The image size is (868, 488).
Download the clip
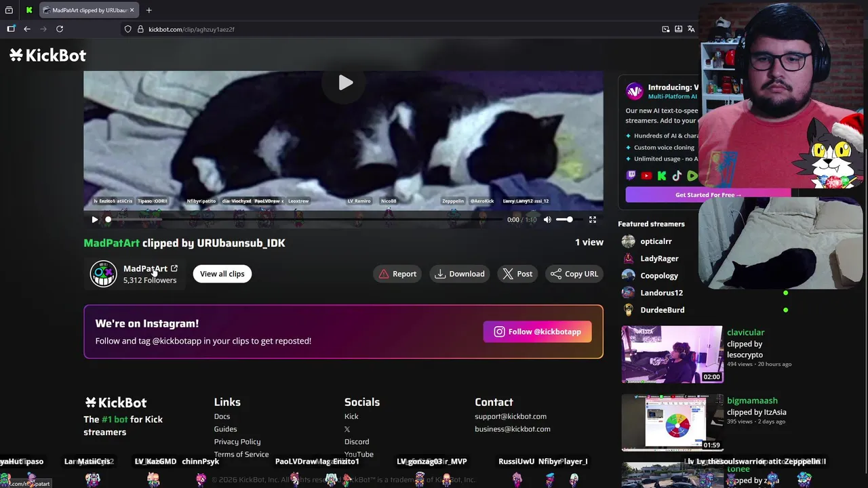460,274
